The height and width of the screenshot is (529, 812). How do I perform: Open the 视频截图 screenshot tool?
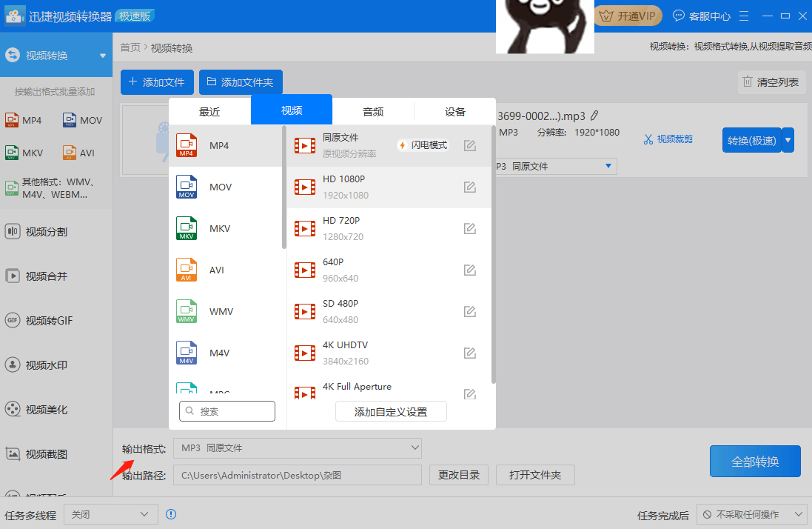coord(44,453)
